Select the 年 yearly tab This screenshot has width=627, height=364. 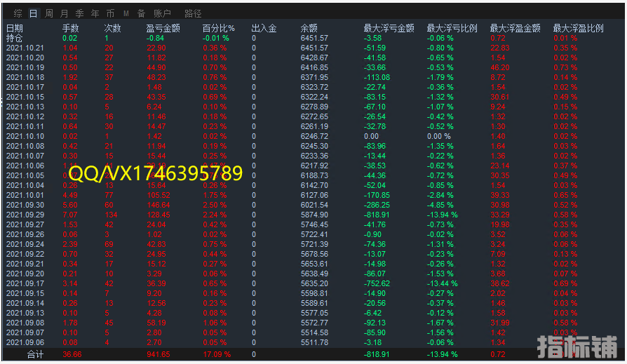pyautogui.click(x=95, y=13)
